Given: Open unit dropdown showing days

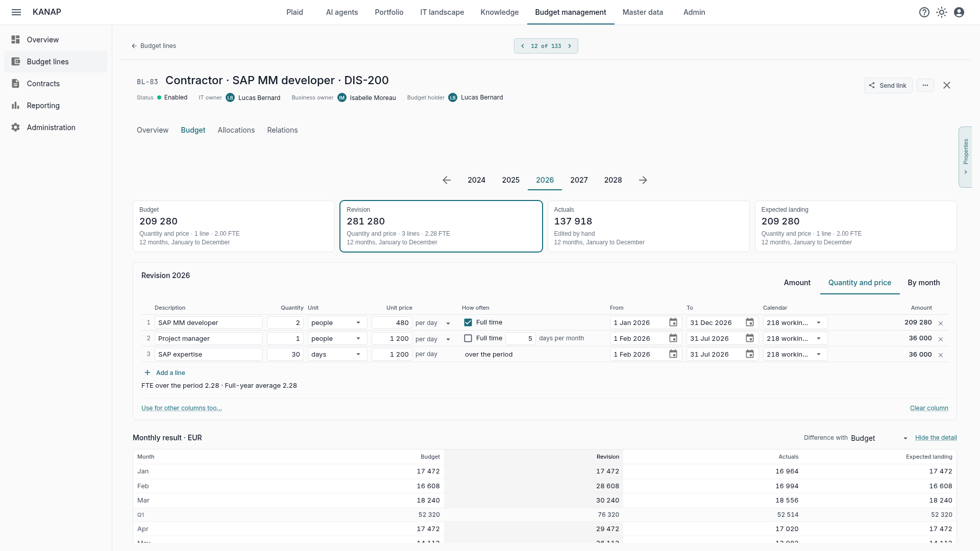Looking at the screenshot, I should pyautogui.click(x=337, y=354).
